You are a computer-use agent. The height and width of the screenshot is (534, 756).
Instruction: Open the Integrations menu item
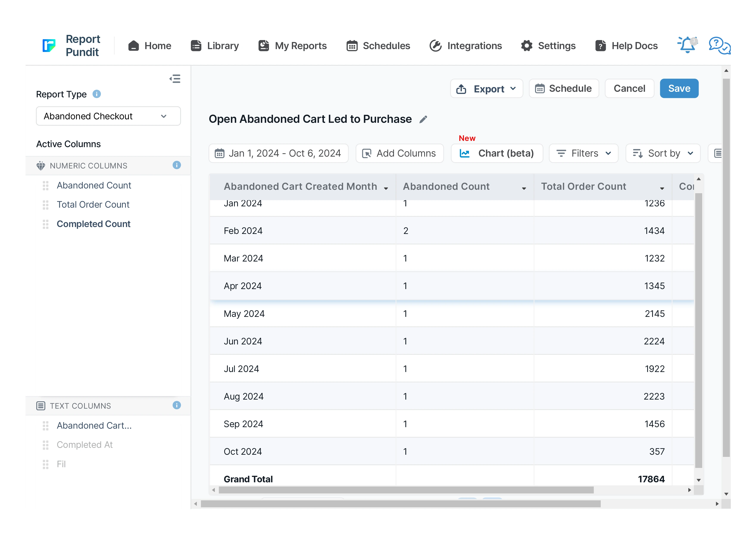click(465, 46)
